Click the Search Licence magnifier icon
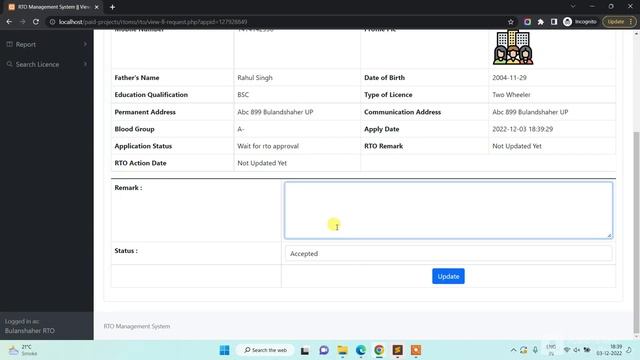Image resolution: width=640 pixels, height=360 pixels. click(9, 64)
